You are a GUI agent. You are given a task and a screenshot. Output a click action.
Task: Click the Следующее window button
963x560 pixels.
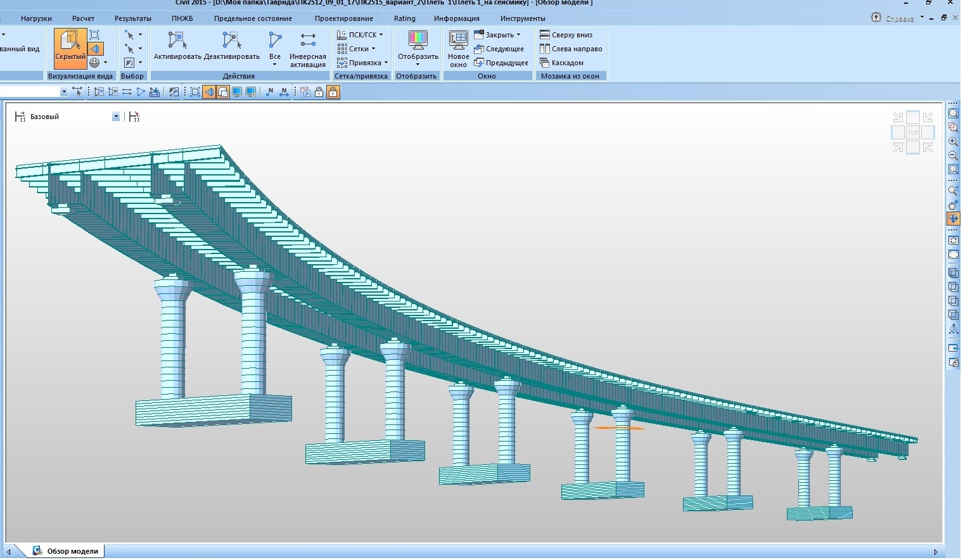499,49
